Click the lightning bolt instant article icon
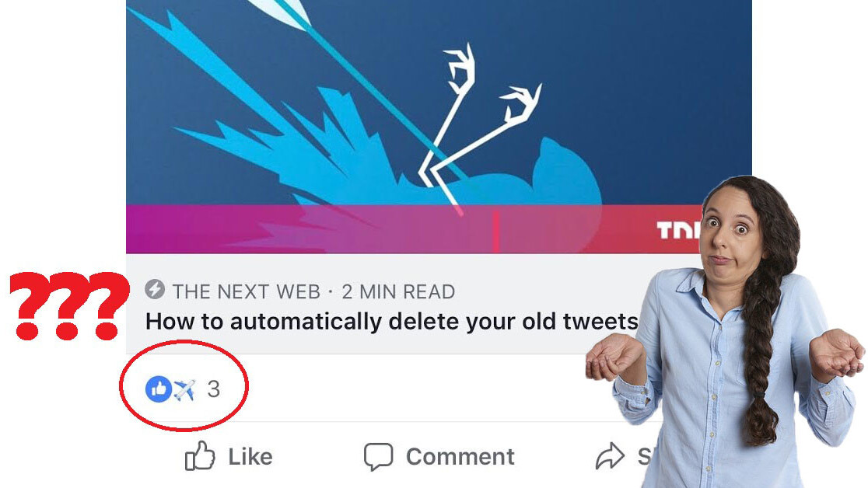Image resolution: width=868 pixels, height=488 pixels. (x=155, y=289)
